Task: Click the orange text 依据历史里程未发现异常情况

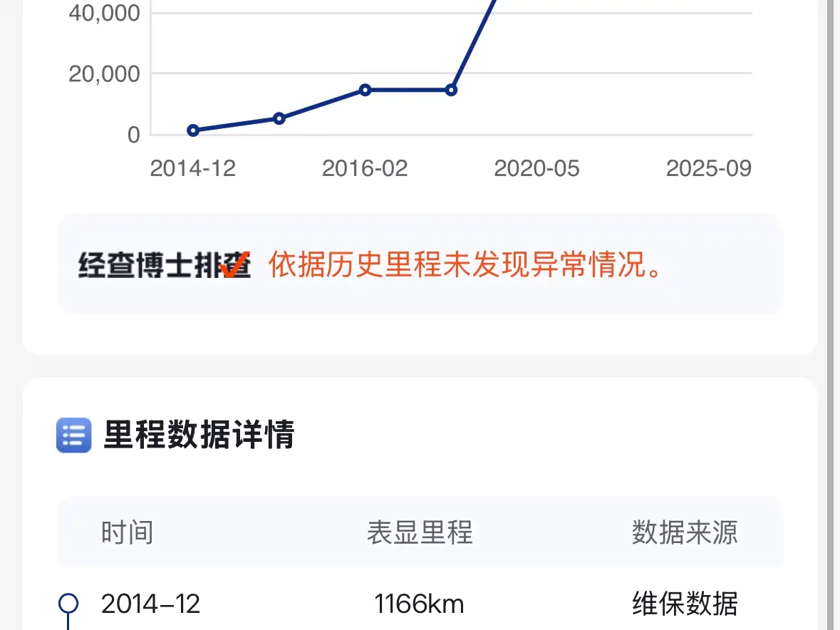Action: coord(465,264)
